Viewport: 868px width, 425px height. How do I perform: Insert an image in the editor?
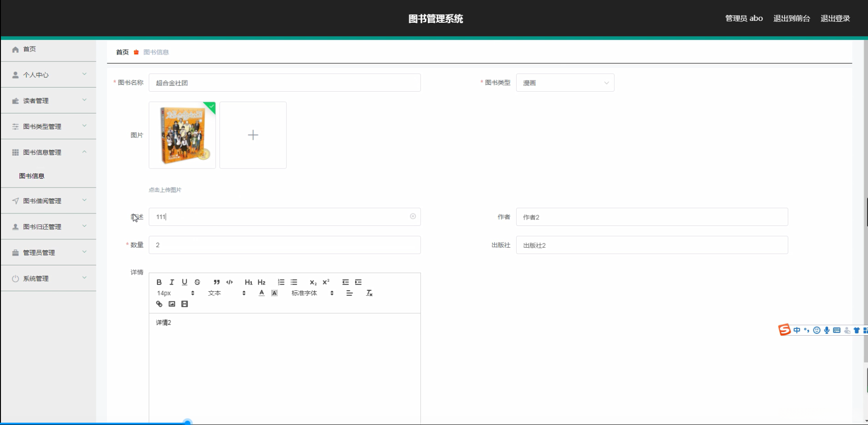pos(172,304)
